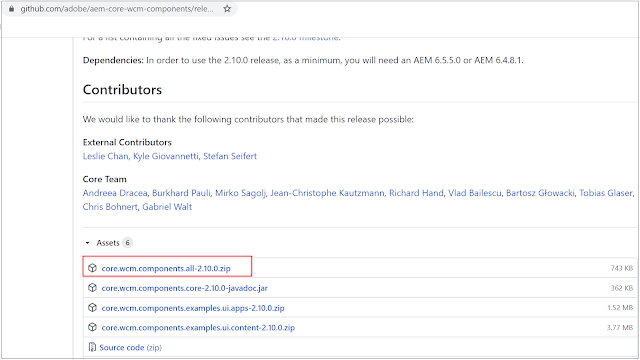Click the 3.77 MB file size text
Screen dimensions: 640x360
point(620,327)
